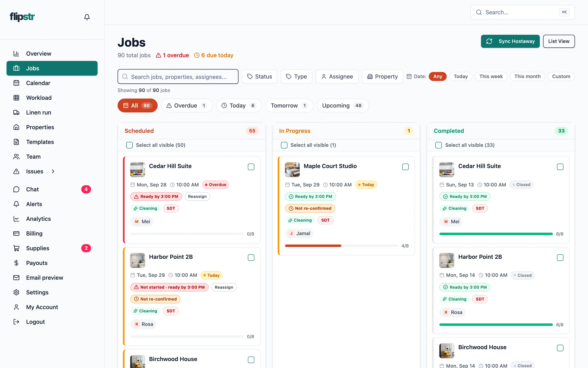Click the Linen run truck icon
This screenshot has width=588, height=368.
(x=16, y=112)
